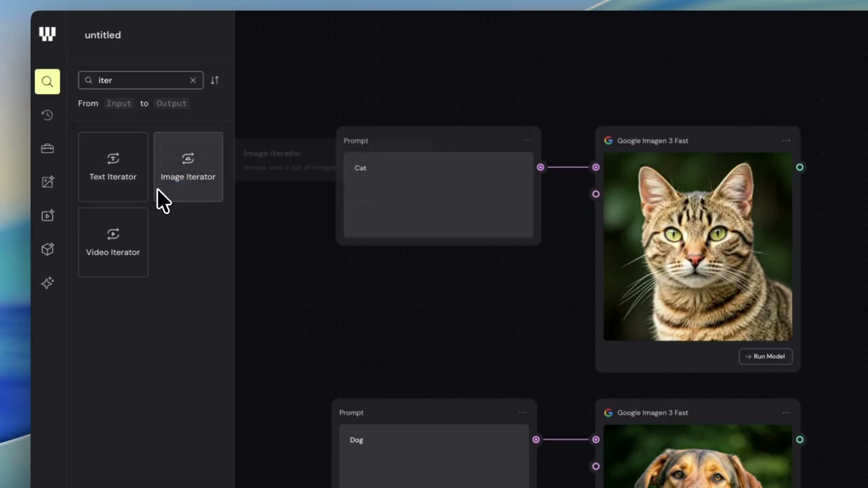Screen dimensions: 868x488
Task: Click the untitled project name
Action: coord(102,35)
